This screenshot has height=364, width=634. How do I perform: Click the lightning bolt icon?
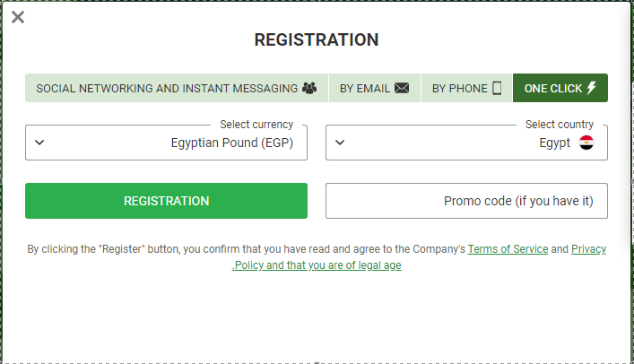coord(591,88)
